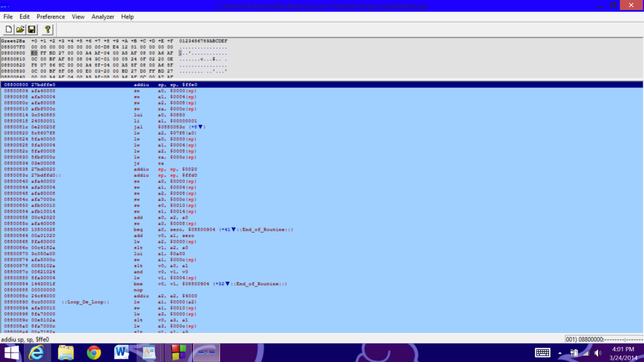Open the colorful squares app on the taskbar
This screenshot has height=362, width=644.
(x=179, y=353)
